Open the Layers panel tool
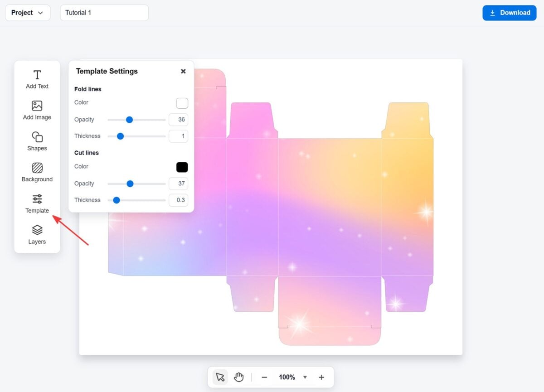The width and height of the screenshot is (544, 392). tap(37, 235)
